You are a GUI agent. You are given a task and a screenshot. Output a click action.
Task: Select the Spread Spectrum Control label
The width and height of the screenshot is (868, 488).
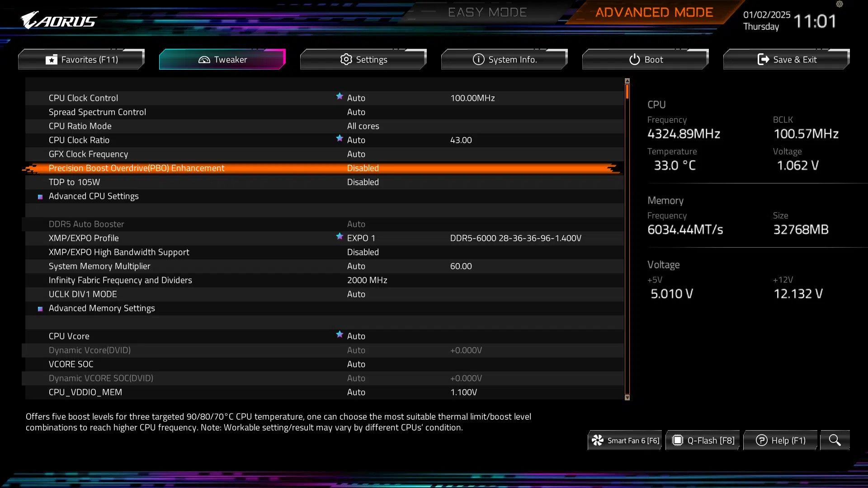(97, 112)
